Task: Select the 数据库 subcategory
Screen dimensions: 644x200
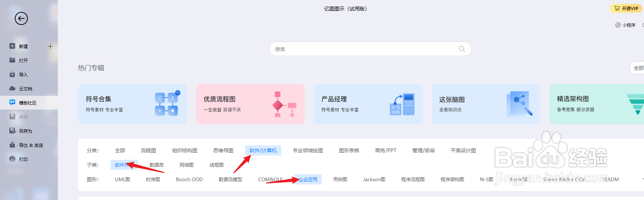Action: pos(156,165)
